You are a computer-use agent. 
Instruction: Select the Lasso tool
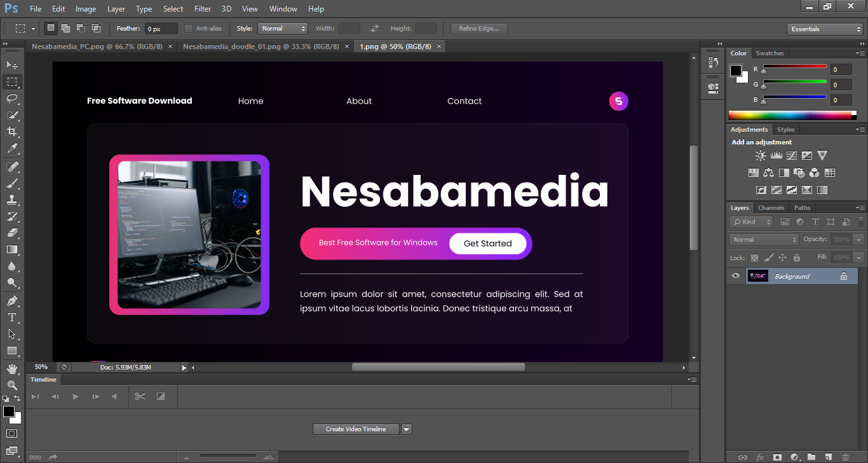click(12, 99)
